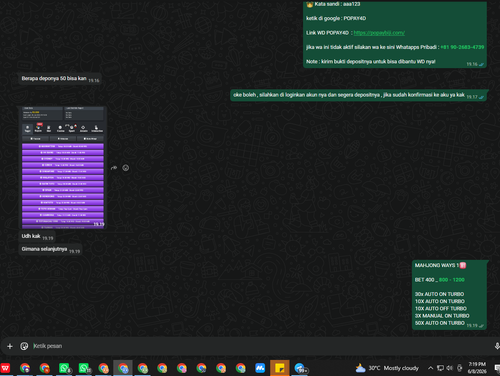Select message "Berapa deponya 50 bisa kan"
Image resolution: width=500 pixels, height=376 pixels.
pos(54,78)
